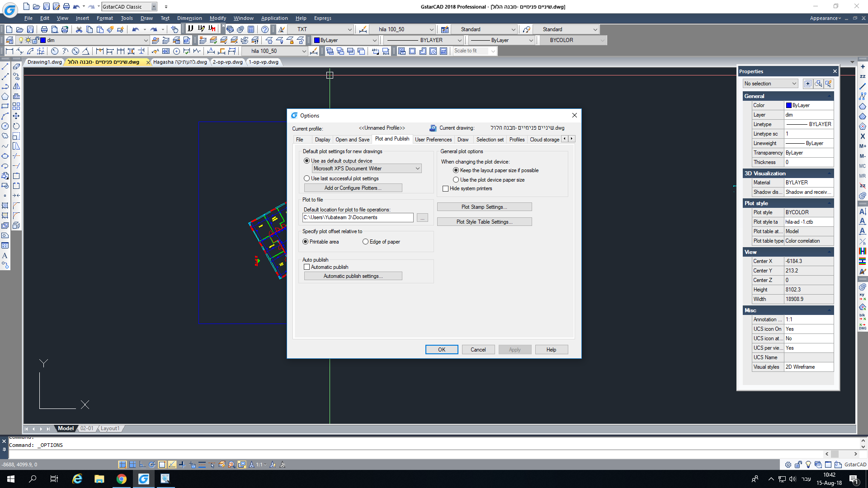Toggle Snap mode in the status bar
Viewport: 868px width, 488px height.
tap(122, 465)
